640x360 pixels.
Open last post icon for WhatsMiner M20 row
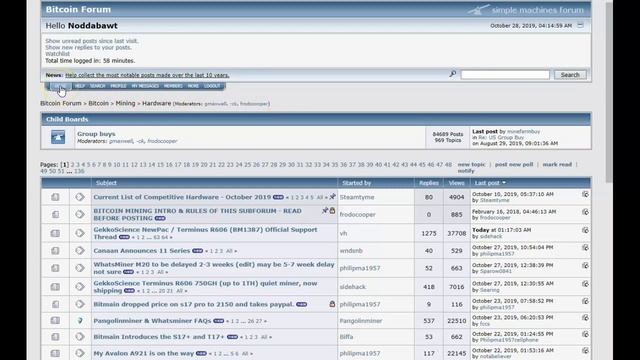click(585, 265)
